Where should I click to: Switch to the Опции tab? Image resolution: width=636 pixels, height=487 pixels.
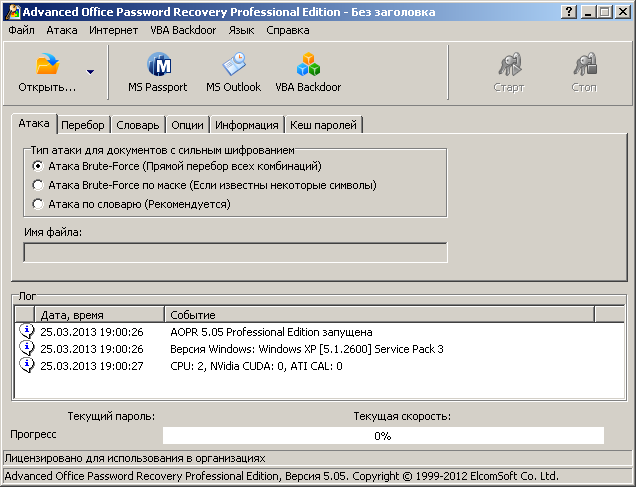[x=187, y=125]
